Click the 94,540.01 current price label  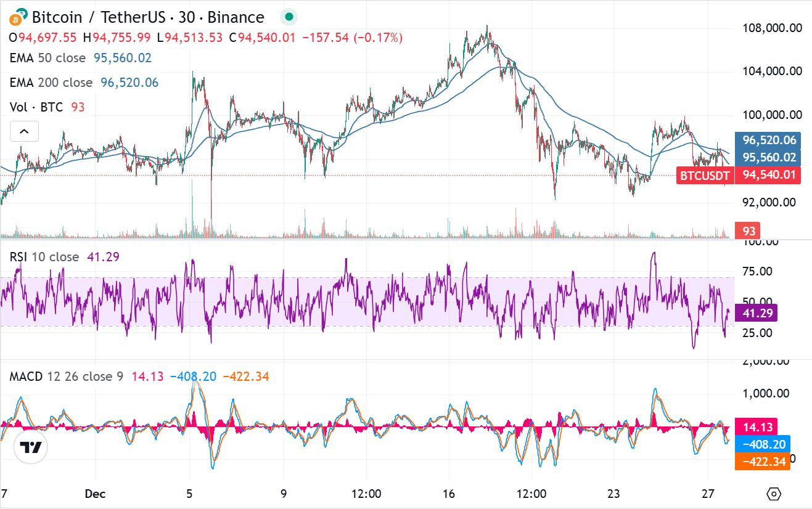pyautogui.click(x=769, y=176)
